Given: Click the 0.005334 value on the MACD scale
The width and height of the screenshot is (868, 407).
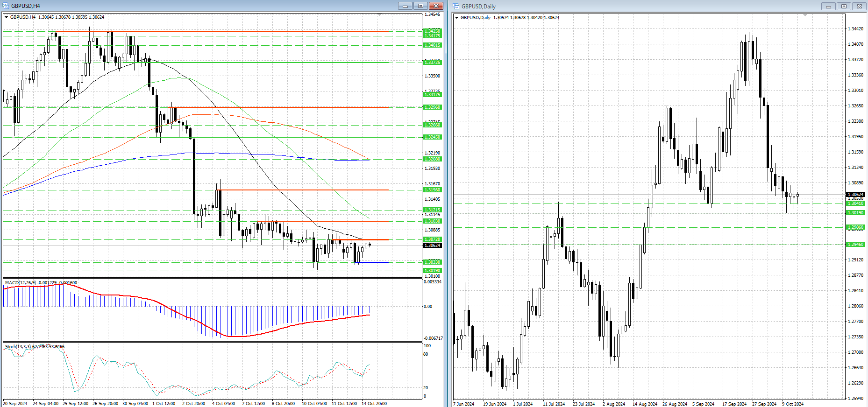Looking at the screenshot, I should pyautogui.click(x=433, y=282).
